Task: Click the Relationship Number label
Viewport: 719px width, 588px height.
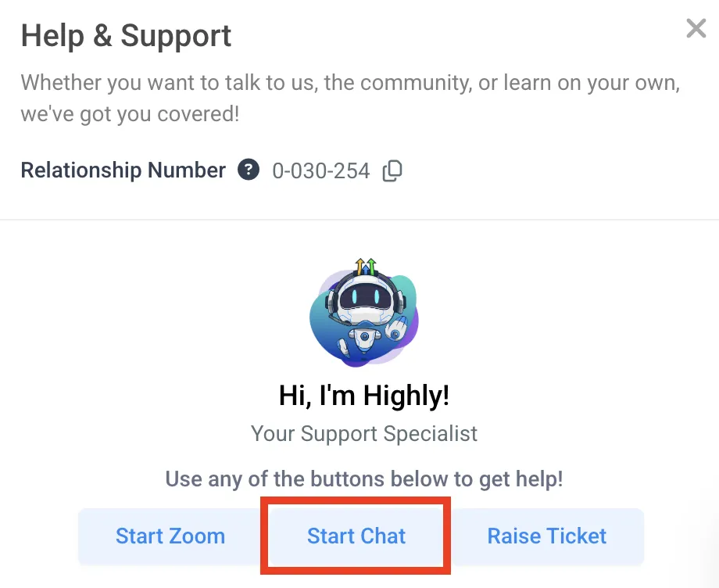Action: (x=123, y=170)
